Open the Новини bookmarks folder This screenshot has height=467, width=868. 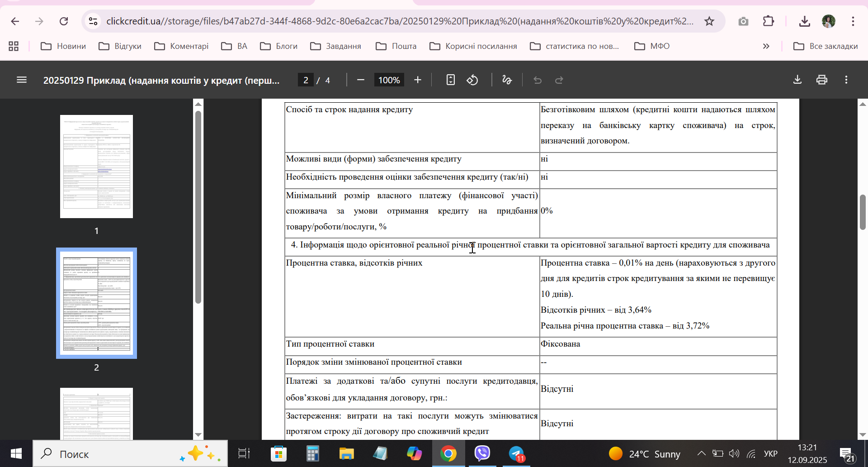63,46
